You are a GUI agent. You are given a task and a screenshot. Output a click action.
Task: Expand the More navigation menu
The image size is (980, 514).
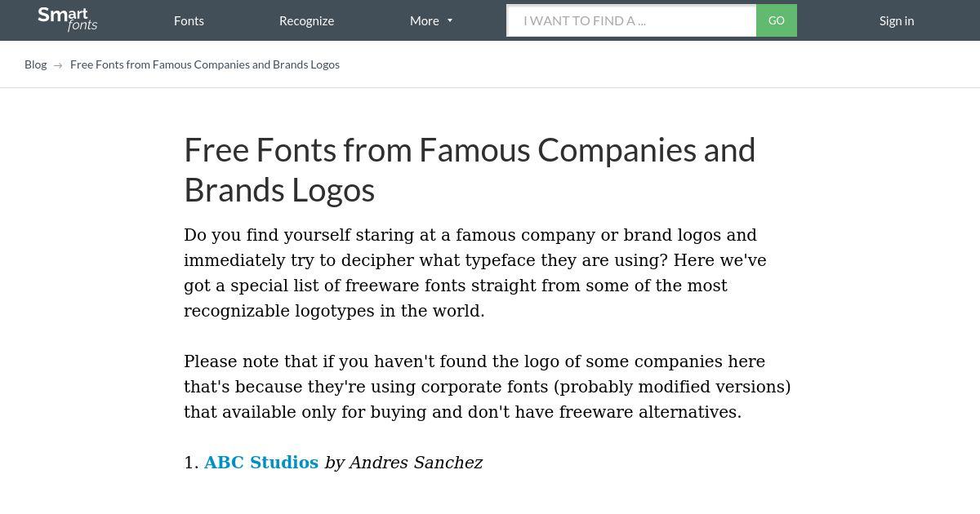tap(425, 21)
